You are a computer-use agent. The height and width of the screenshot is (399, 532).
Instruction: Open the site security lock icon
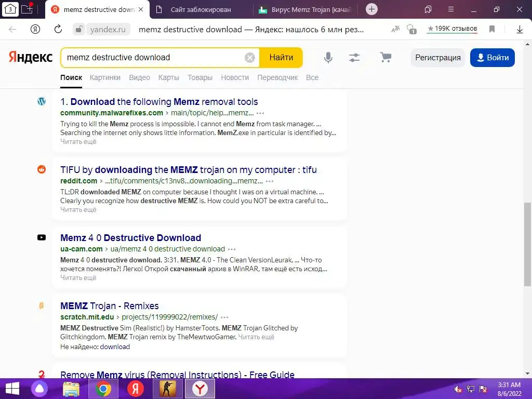(79, 30)
